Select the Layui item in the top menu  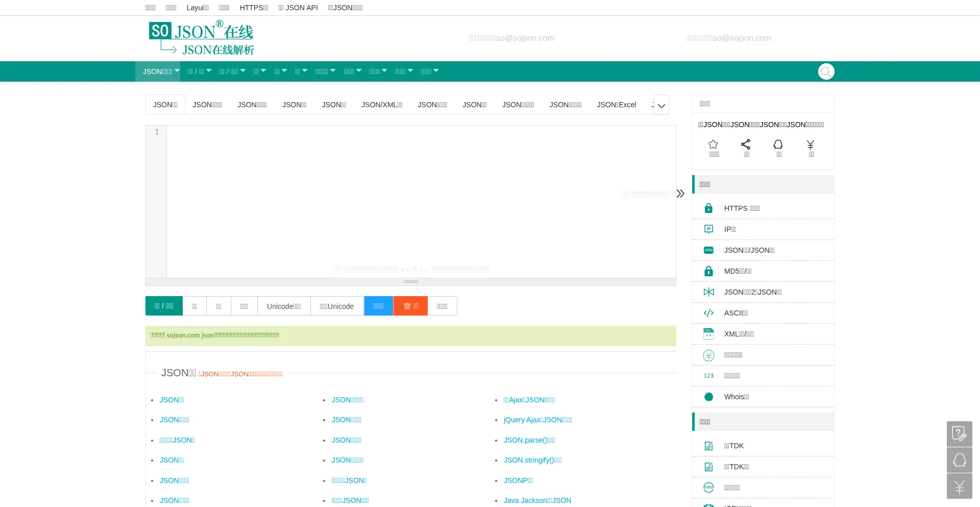point(198,8)
